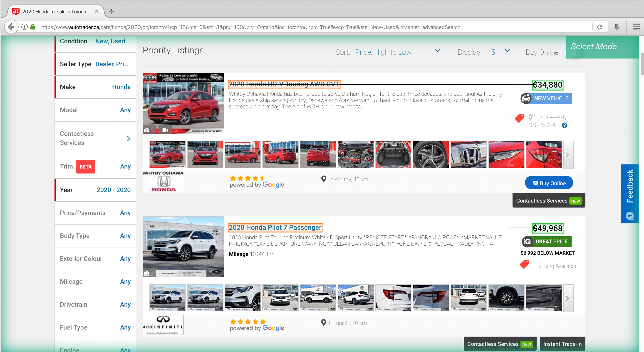644x352 pixels.
Task: Click the $34,880 price on the HR-V listing
Action: pyautogui.click(x=547, y=85)
